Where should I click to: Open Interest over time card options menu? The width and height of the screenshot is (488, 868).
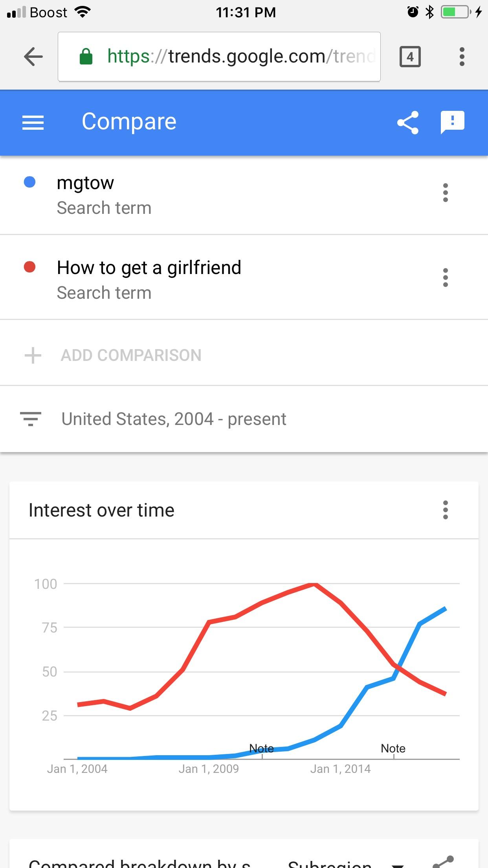(x=445, y=510)
